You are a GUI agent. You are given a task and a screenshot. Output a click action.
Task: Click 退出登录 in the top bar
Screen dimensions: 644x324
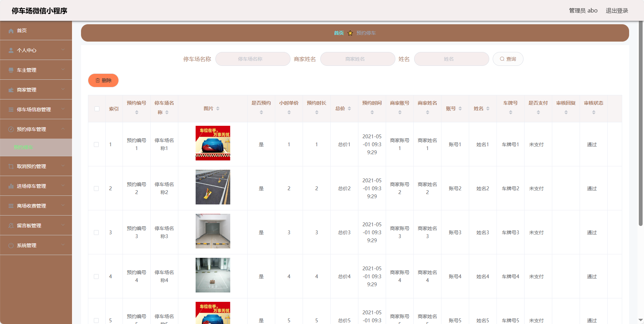[617, 11]
